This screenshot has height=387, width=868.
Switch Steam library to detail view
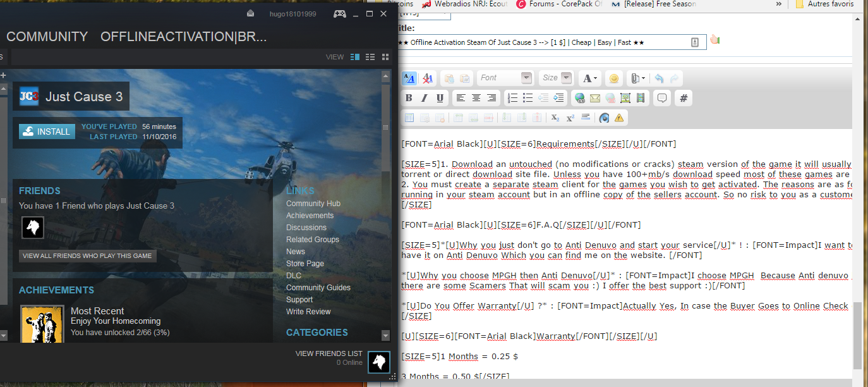(x=354, y=57)
